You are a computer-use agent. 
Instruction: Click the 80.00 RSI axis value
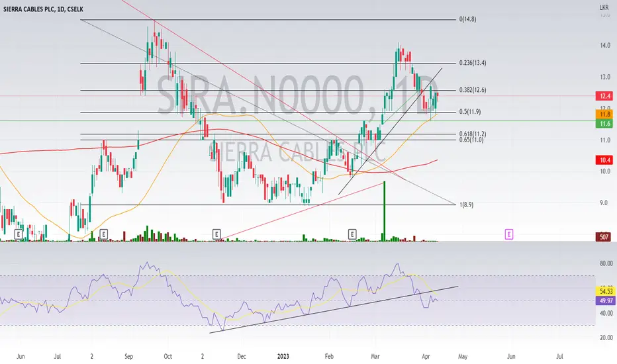(606, 263)
